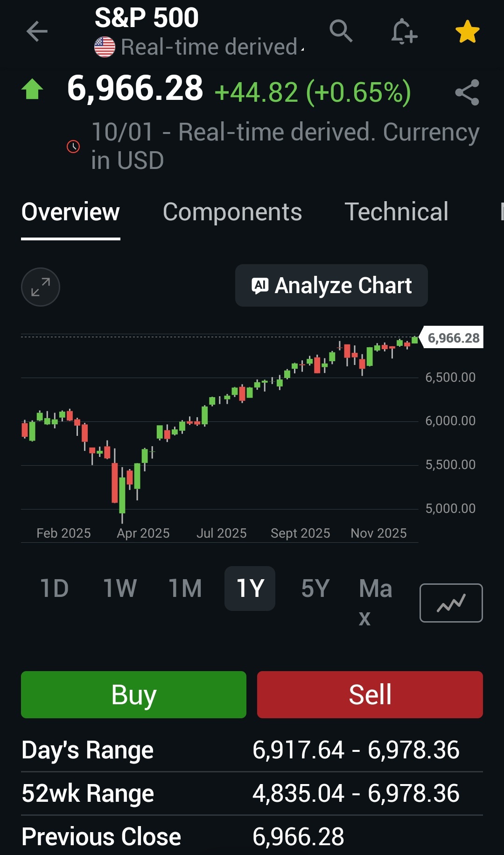This screenshot has height=855, width=504.
Task: Select the Overview tab
Action: coord(70,212)
